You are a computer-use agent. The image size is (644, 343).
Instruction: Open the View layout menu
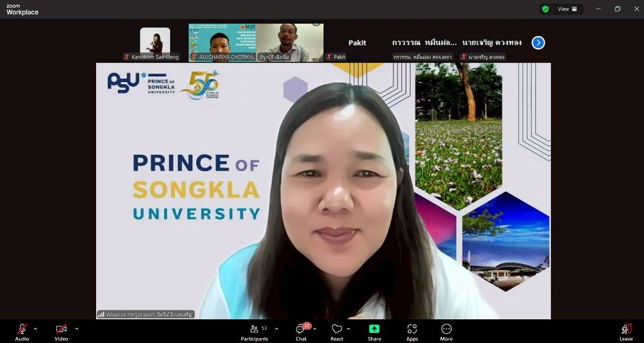(568, 9)
